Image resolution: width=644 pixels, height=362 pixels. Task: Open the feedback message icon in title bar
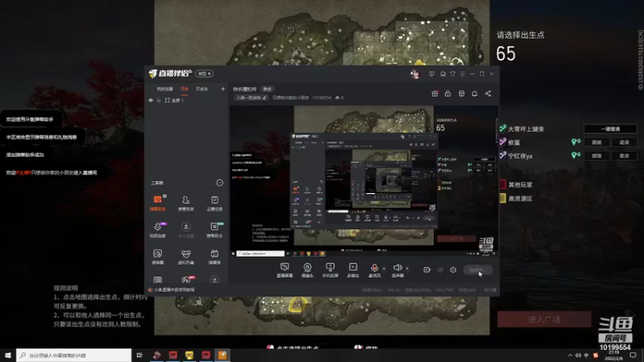(431, 74)
